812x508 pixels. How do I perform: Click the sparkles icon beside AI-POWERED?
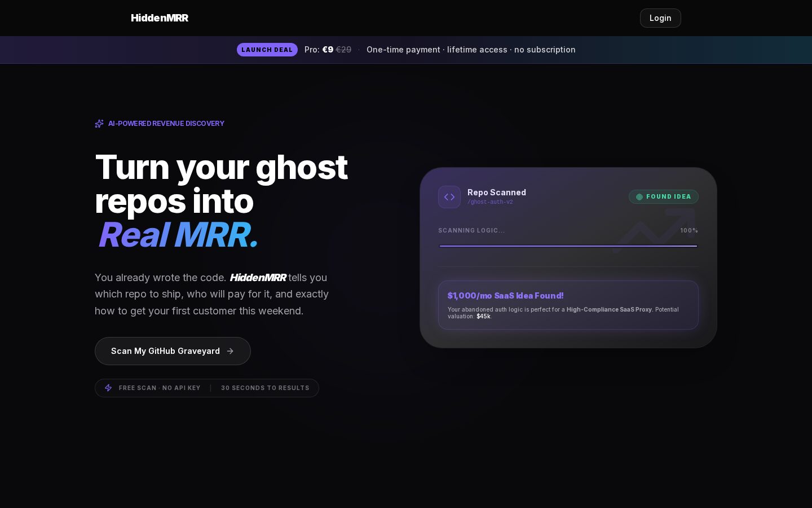coord(99,124)
